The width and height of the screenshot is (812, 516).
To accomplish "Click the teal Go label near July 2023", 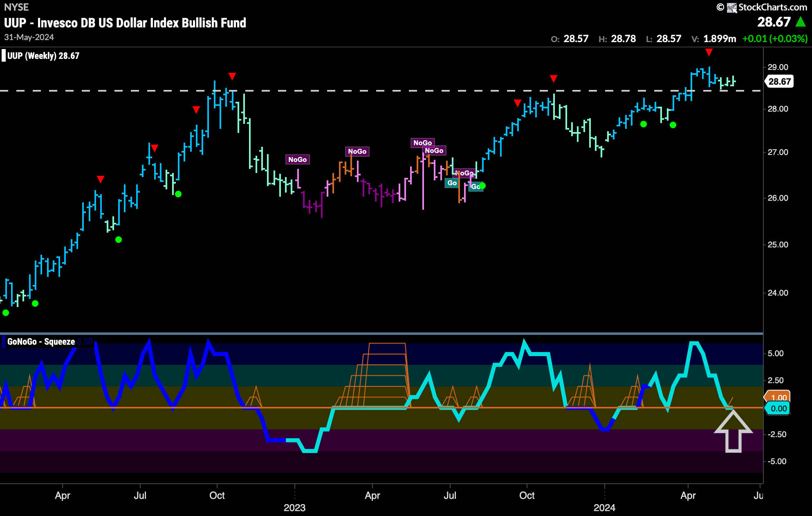I will (x=452, y=183).
